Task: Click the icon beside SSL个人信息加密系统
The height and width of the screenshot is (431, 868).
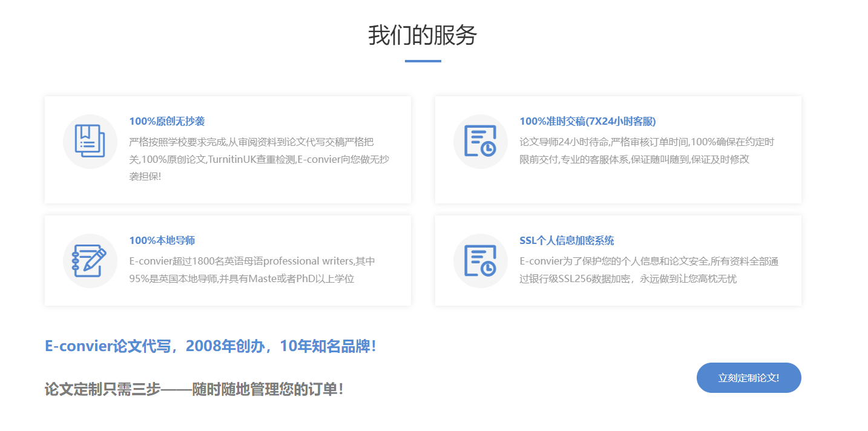Action: [481, 261]
